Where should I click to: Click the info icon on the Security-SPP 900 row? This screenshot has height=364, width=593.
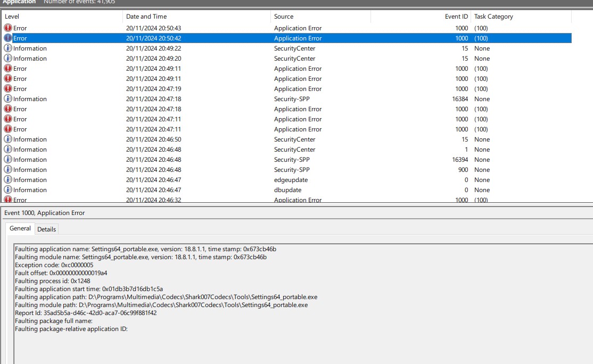click(8, 170)
